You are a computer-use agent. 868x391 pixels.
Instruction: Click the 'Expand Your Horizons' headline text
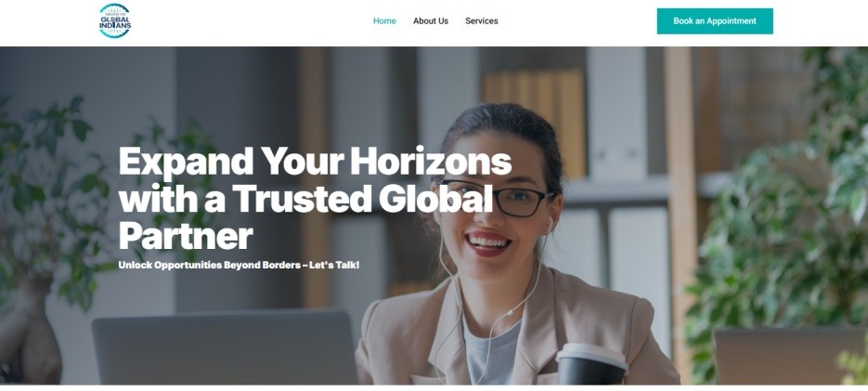point(315,162)
